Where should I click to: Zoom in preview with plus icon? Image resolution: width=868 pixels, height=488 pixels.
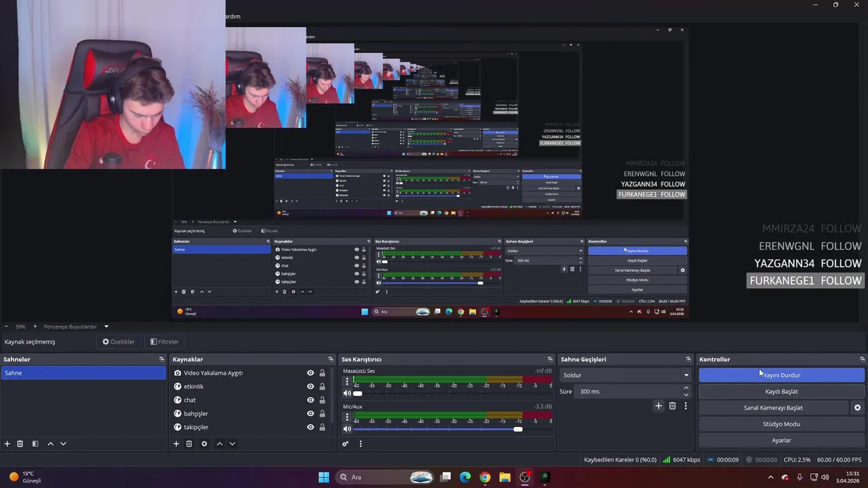pos(35,327)
